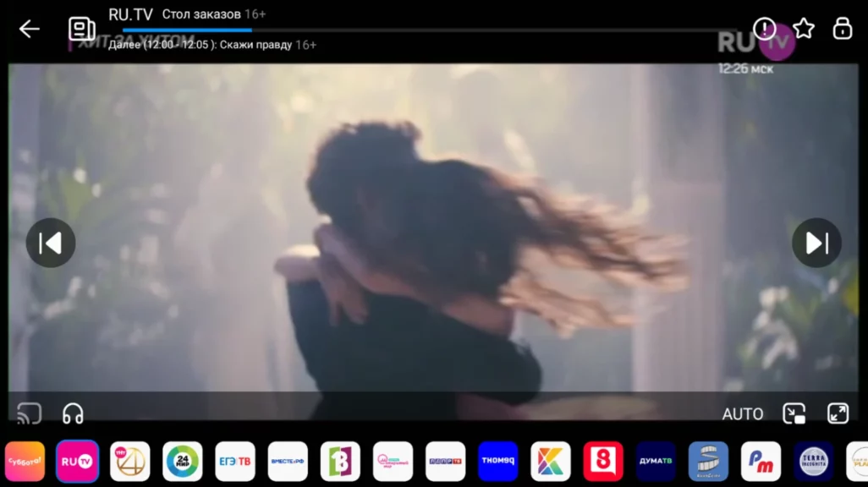
Task: Switch to the ЕГЭ ТВ channel
Action: [235, 462]
